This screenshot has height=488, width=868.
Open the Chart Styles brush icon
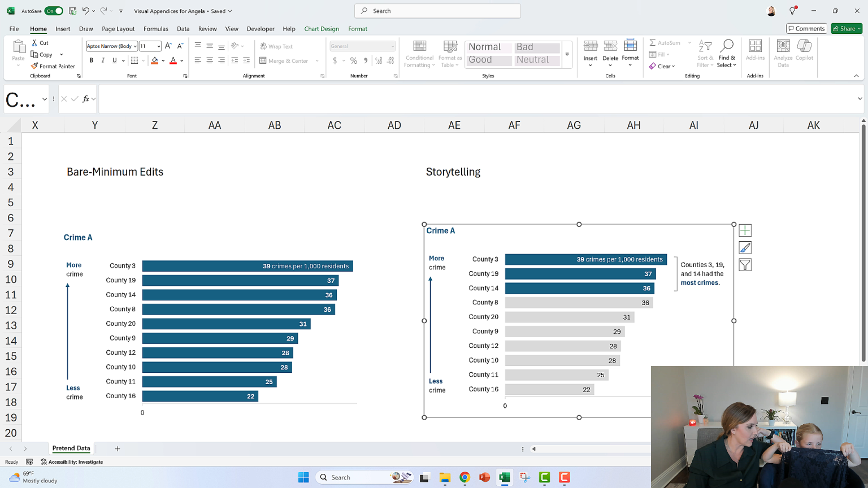[x=745, y=247]
